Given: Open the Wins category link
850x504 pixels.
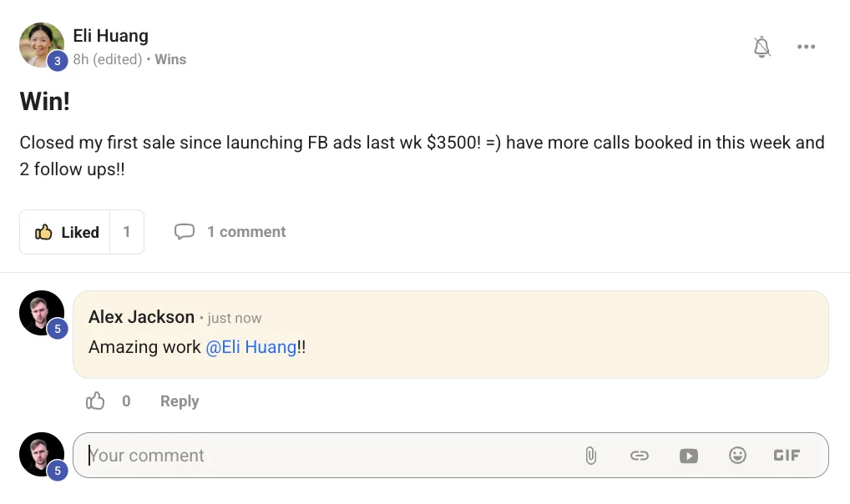Looking at the screenshot, I should pyautogui.click(x=170, y=59).
